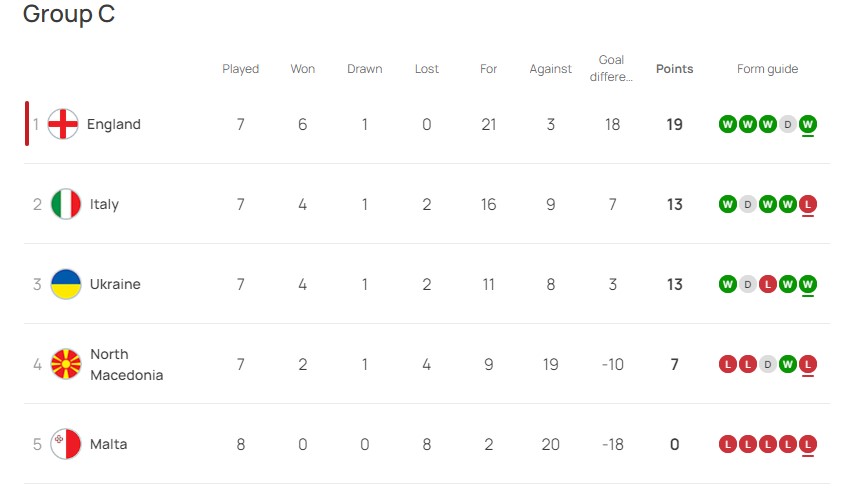Image resolution: width=852 pixels, height=504 pixels.
Task: Click the Italy flag icon
Action: (x=66, y=204)
